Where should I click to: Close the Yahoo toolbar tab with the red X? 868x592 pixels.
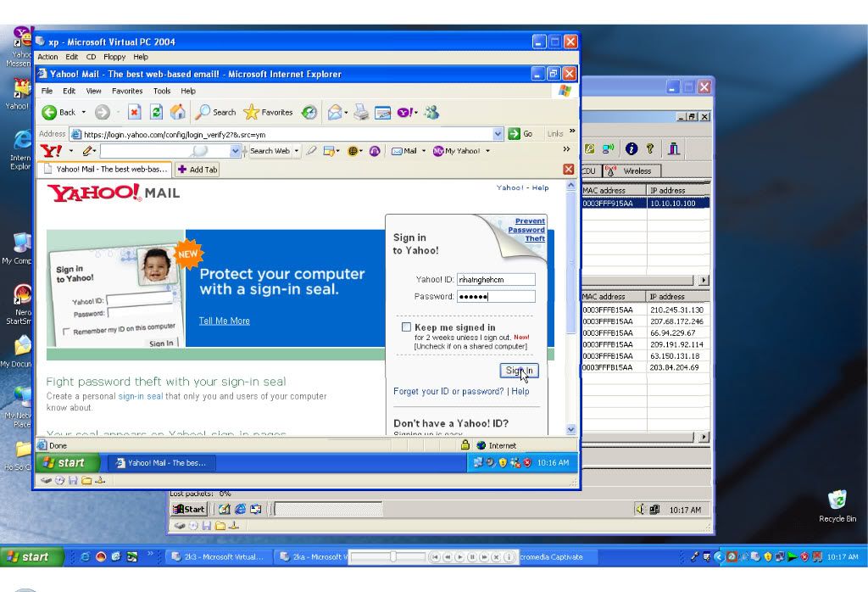tap(568, 170)
